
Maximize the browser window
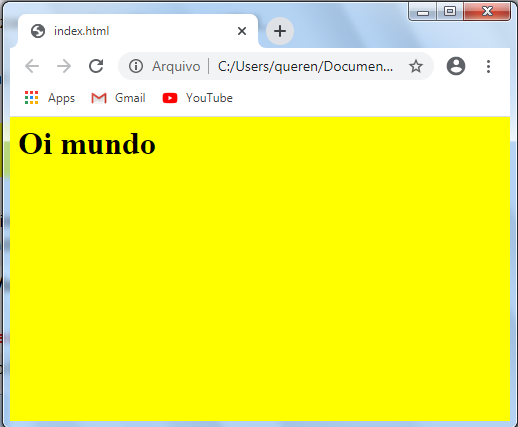[x=450, y=11]
